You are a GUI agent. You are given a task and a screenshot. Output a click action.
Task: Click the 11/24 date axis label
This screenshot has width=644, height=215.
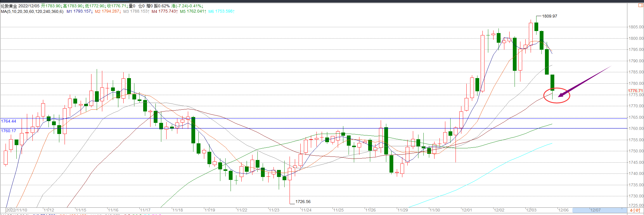[x=306, y=210]
